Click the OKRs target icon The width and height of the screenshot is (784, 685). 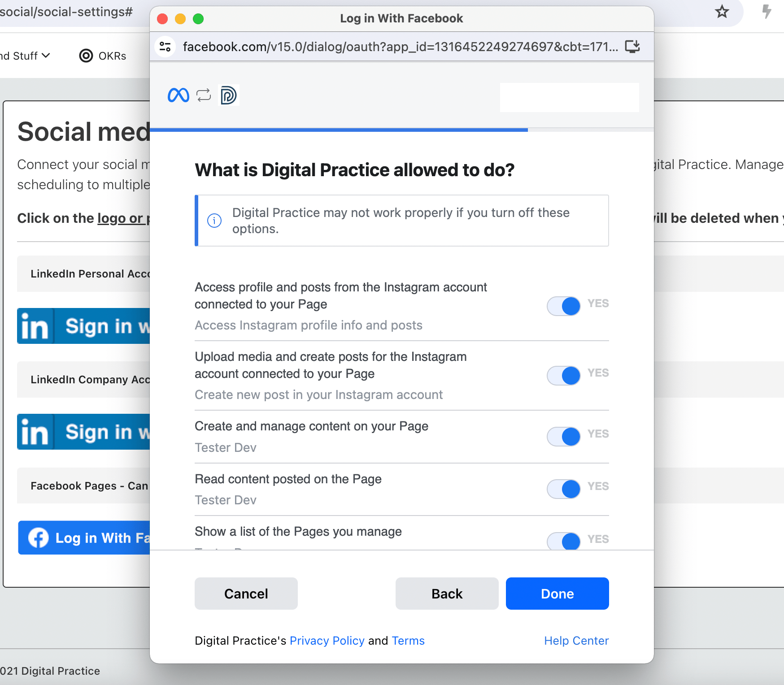86,56
